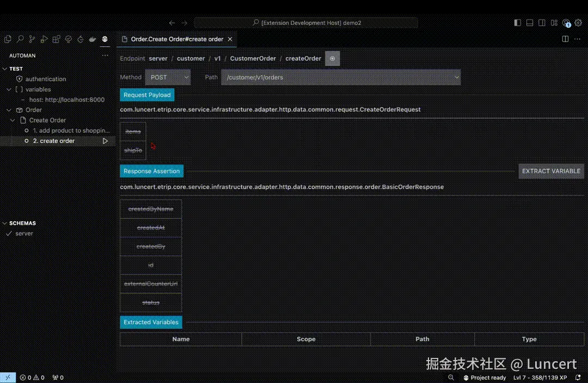
Task: Open the Explorer file icon in the sidebar
Action: (8, 39)
